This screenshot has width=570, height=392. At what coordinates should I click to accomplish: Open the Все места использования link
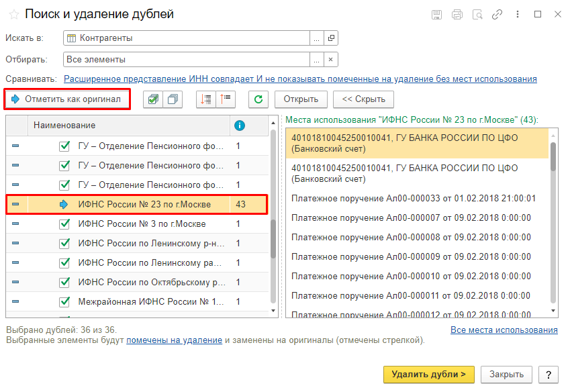point(504,330)
